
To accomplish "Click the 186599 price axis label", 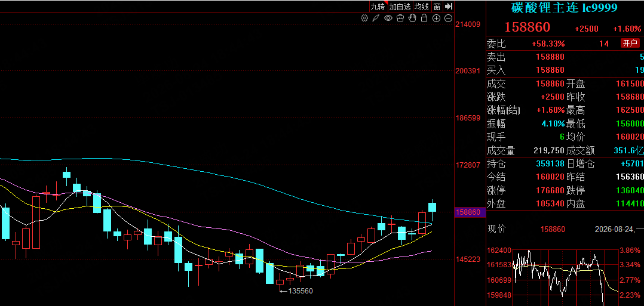I will point(468,118).
